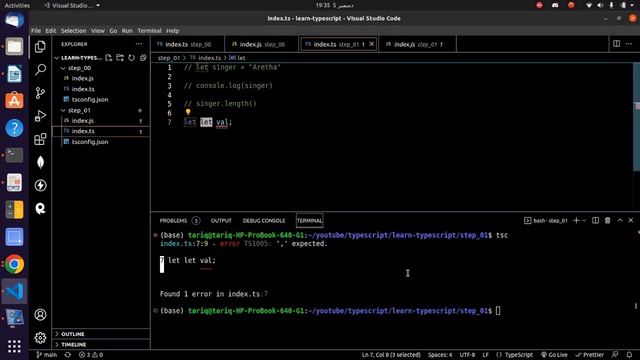640x360 pixels.
Task: Open the Manage gear icon
Action: pos(40,338)
